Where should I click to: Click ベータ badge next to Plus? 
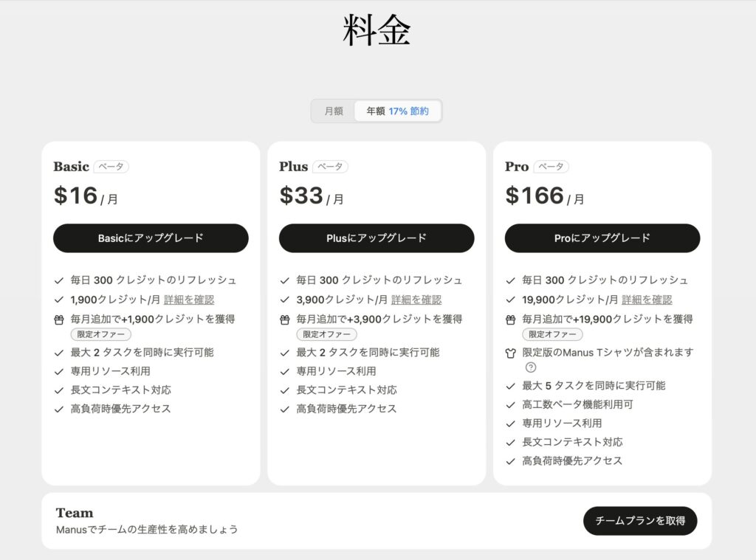click(x=330, y=167)
